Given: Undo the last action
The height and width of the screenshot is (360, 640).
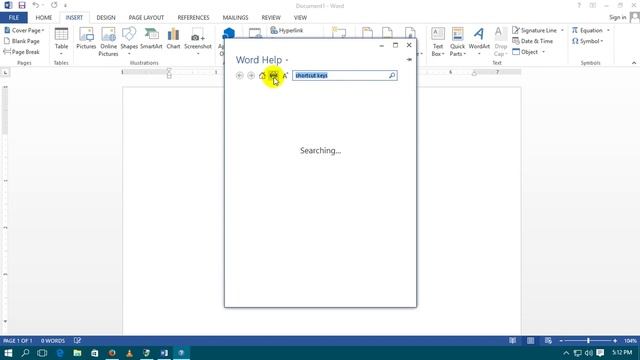Looking at the screenshot, I should click(36, 6).
